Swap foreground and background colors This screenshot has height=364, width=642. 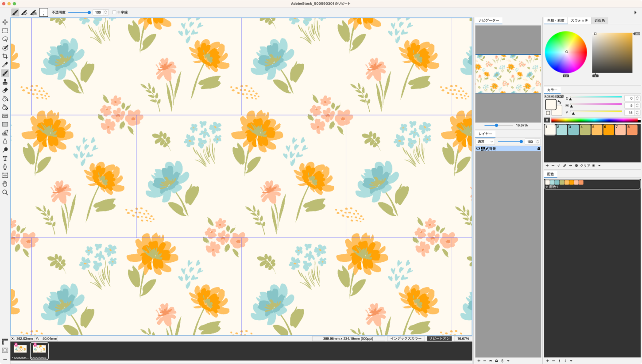tap(560, 102)
